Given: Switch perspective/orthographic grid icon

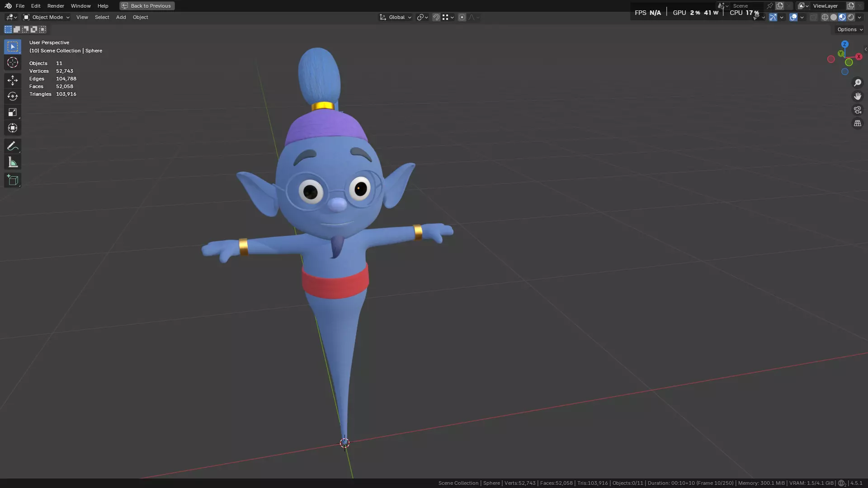Looking at the screenshot, I should pyautogui.click(x=858, y=123).
